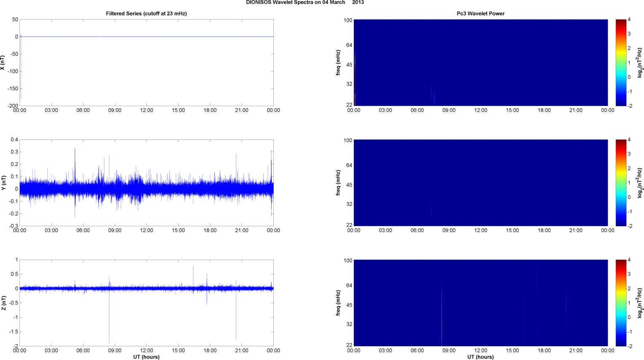Click the -0.3 tick on Y series axis
Screen dimensions: 644x360
(x=13, y=226)
